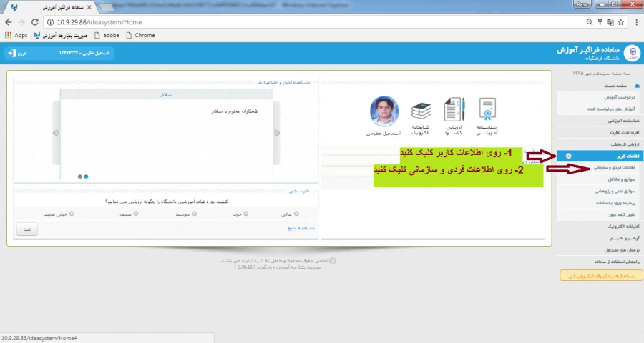Open the صفحه نخست menu item
The height and width of the screenshot is (343, 644).
pyautogui.click(x=615, y=86)
